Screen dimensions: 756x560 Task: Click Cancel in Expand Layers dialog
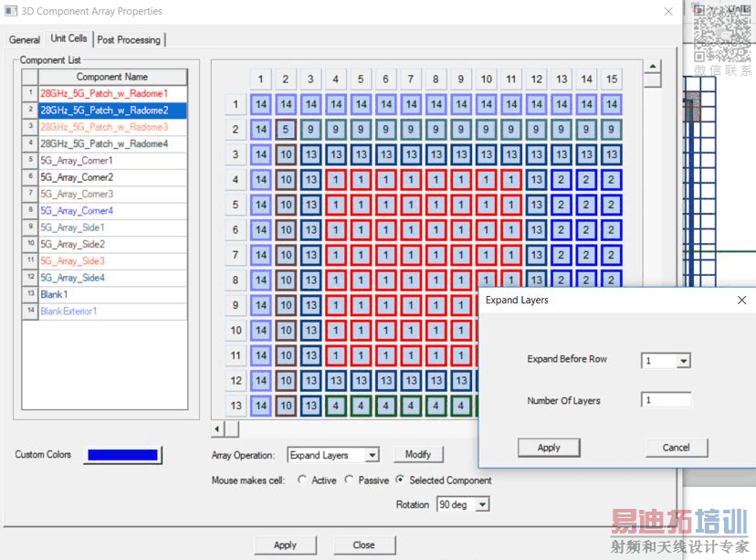click(x=676, y=448)
